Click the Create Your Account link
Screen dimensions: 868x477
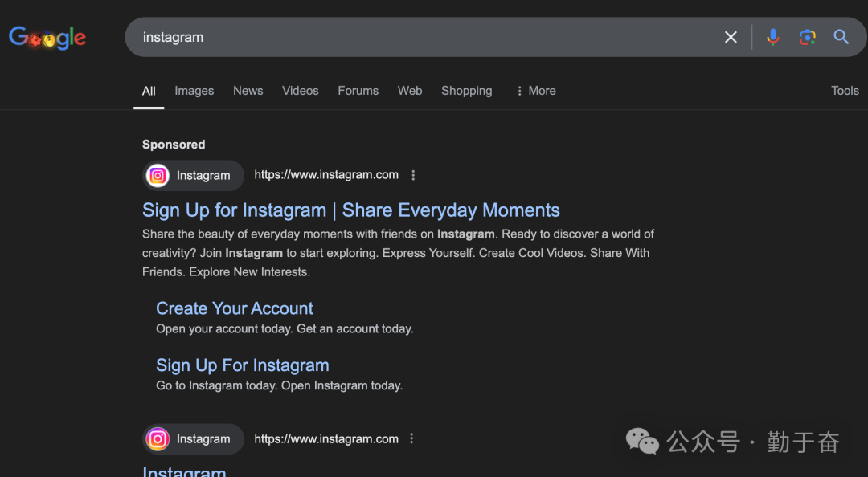coord(235,308)
